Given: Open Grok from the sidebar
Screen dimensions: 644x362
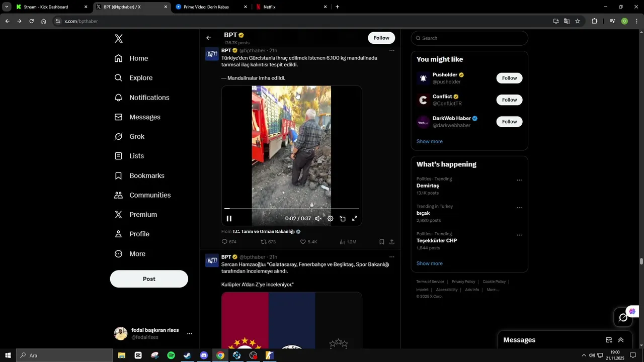Looking at the screenshot, I should pos(129,137).
